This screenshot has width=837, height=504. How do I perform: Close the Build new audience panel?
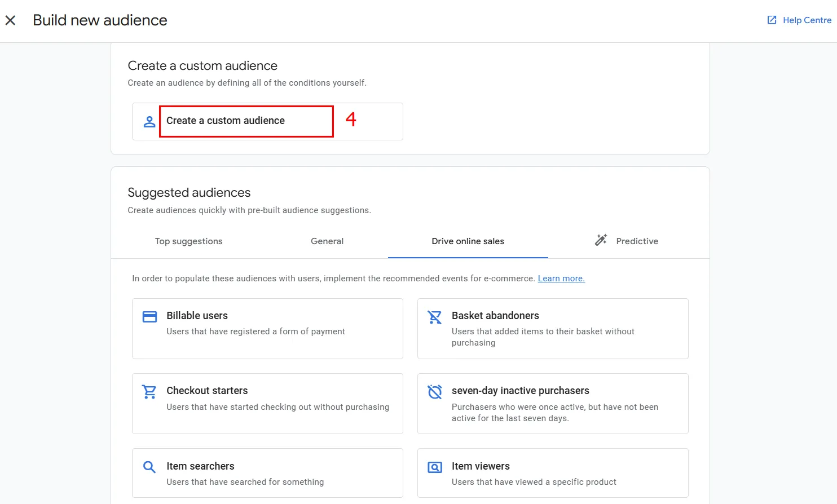click(x=10, y=20)
